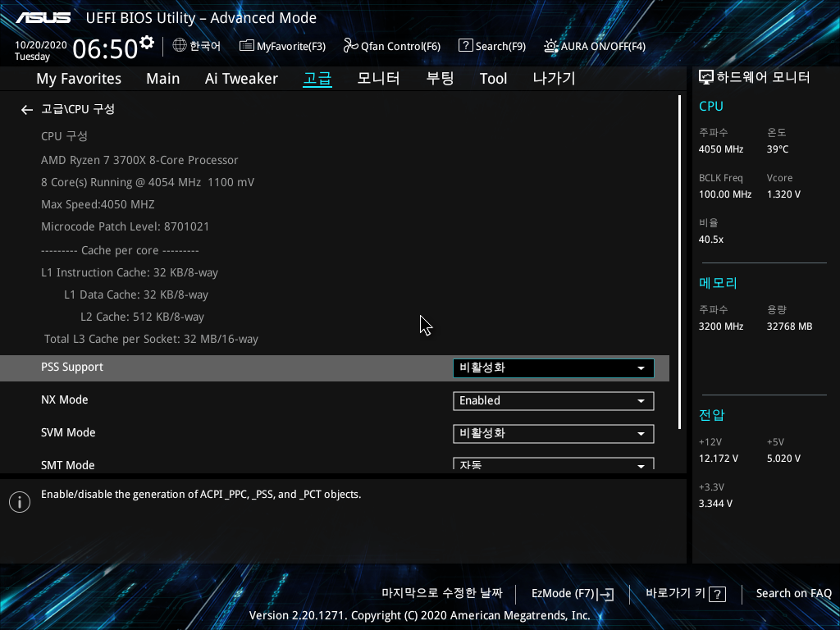Open the Ai Tweaker tab
Viewport: 840px width, 630px height.
[x=241, y=79]
